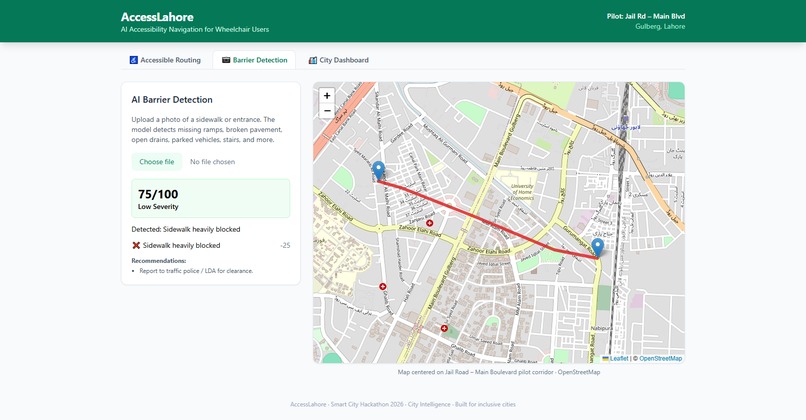Click the AccessLahore title in header
The width and height of the screenshot is (806, 420).
coord(157,17)
